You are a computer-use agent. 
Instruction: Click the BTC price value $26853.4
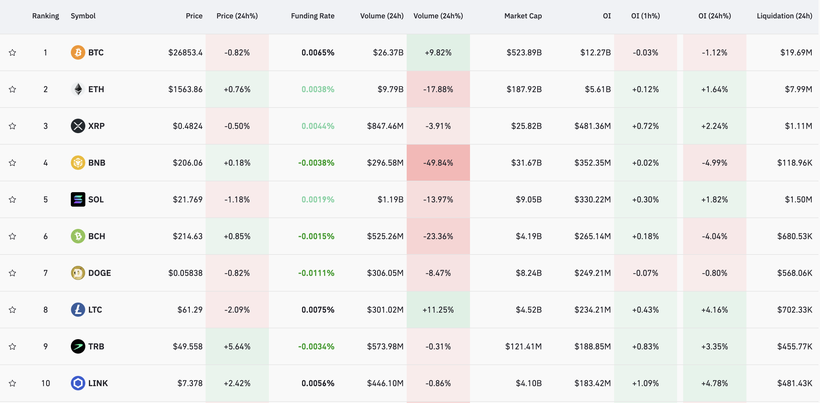click(x=185, y=52)
